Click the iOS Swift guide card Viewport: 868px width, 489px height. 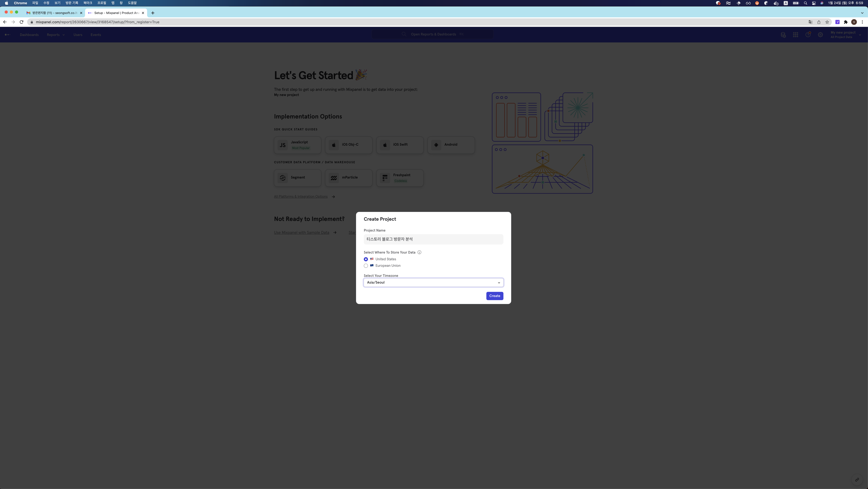400,145
